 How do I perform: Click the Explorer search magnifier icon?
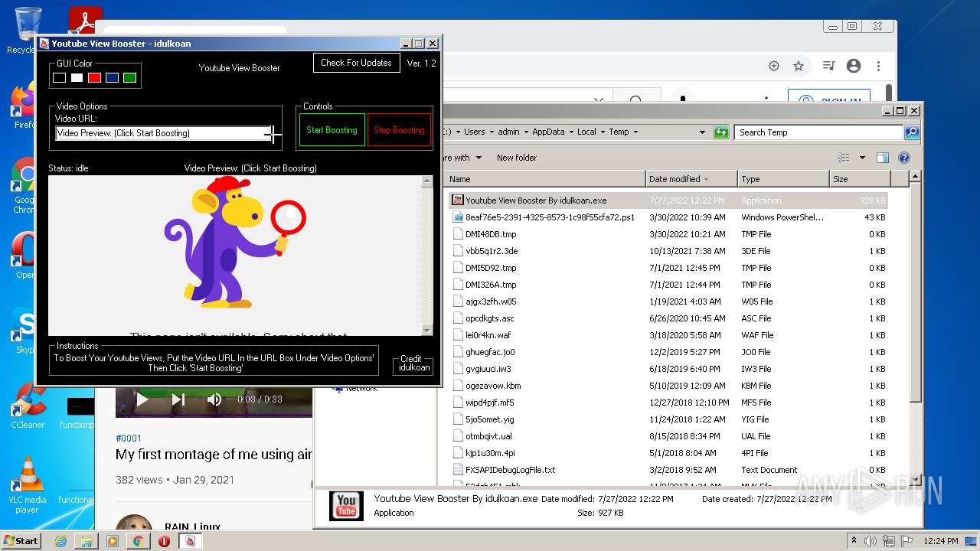911,132
